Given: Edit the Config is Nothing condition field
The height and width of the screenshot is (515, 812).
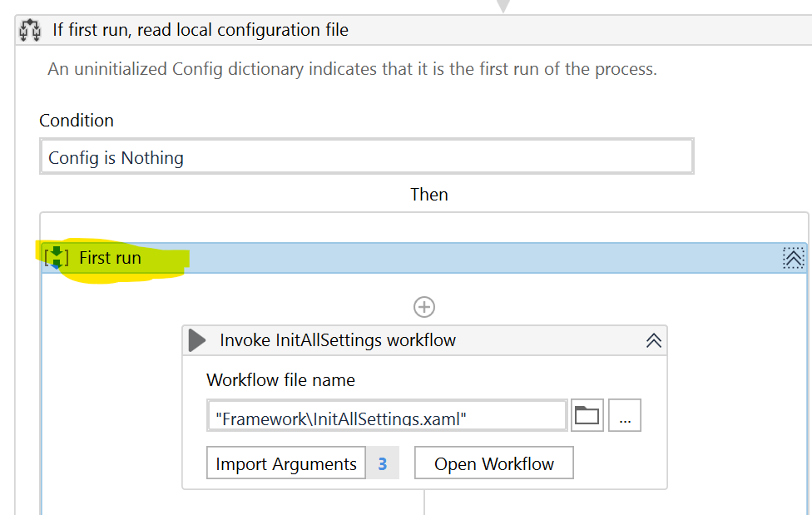Looking at the screenshot, I should [367, 156].
